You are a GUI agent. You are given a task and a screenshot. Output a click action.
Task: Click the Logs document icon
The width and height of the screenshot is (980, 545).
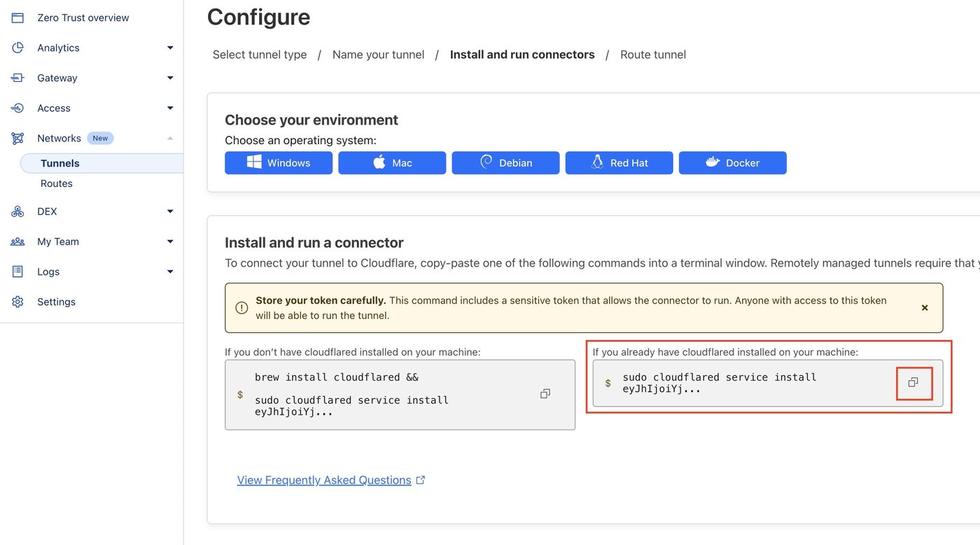coord(17,271)
